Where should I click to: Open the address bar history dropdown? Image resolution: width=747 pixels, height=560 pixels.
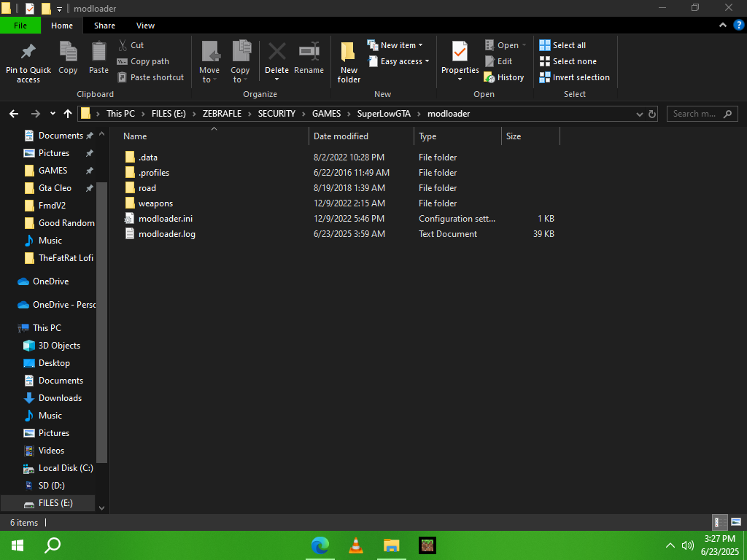pyautogui.click(x=639, y=114)
